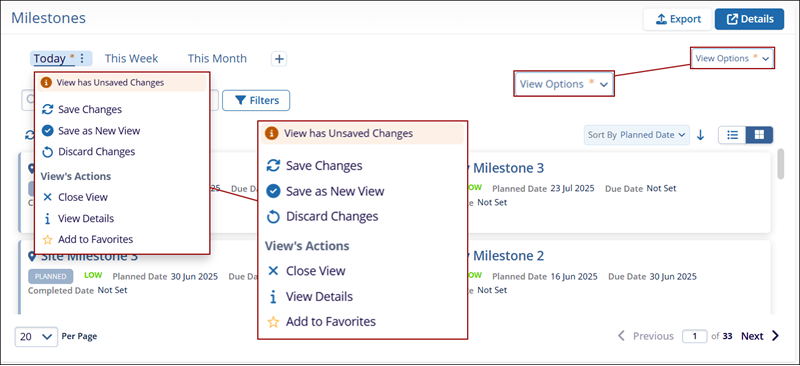Expand the small View Options dropdown below Details button
800x366 pixels.
coord(733,58)
